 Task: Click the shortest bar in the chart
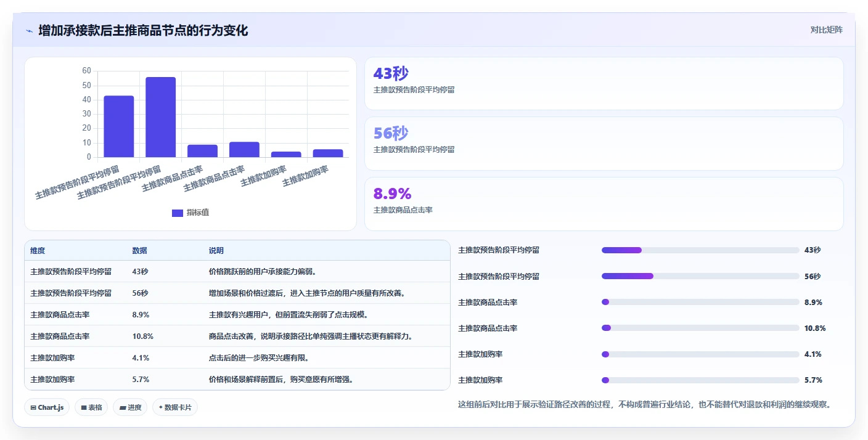pyautogui.click(x=286, y=154)
